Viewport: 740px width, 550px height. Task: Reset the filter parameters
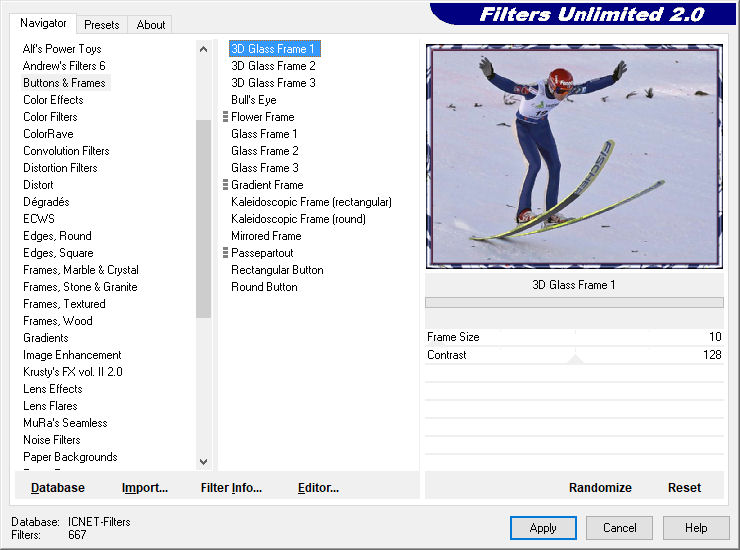pos(684,488)
